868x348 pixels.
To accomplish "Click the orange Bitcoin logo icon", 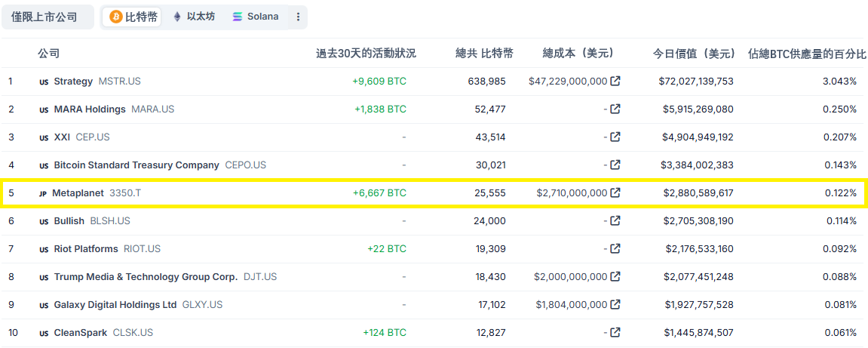I will pos(116,17).
